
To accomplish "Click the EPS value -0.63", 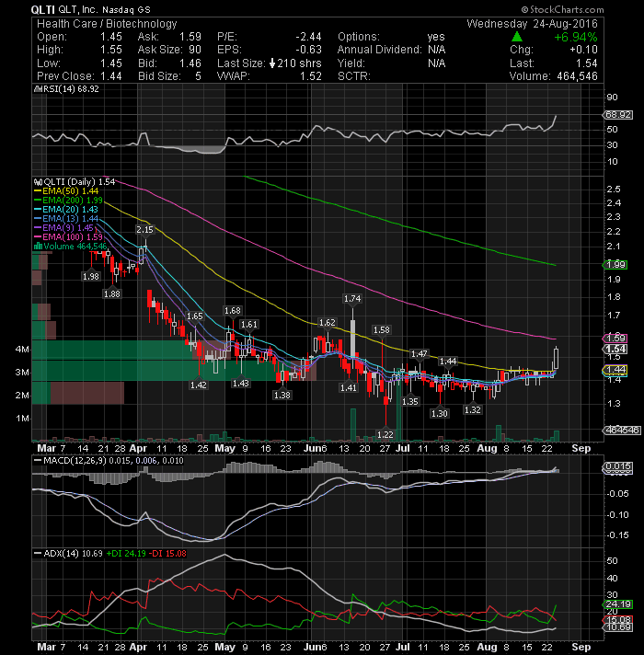I will point(308,50).
